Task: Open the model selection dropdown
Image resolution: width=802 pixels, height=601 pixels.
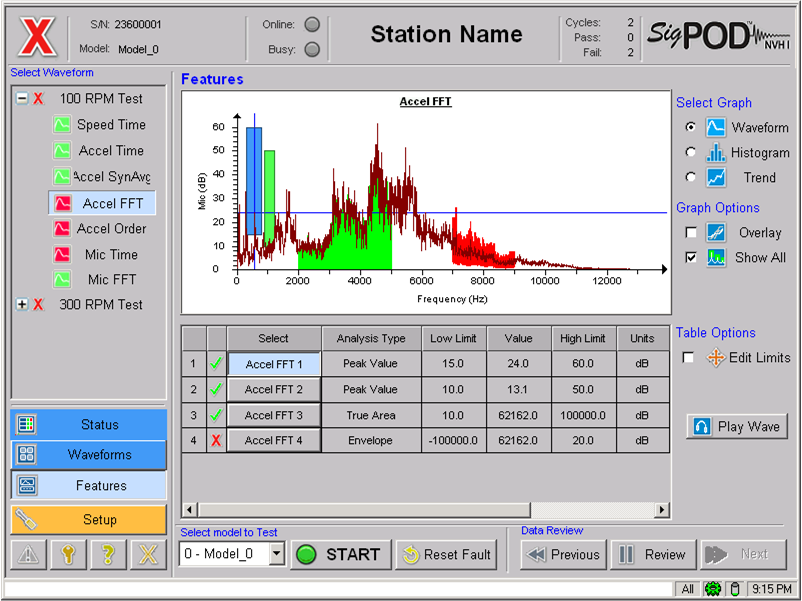Action: pyautogui.click(x=277, y=554)
